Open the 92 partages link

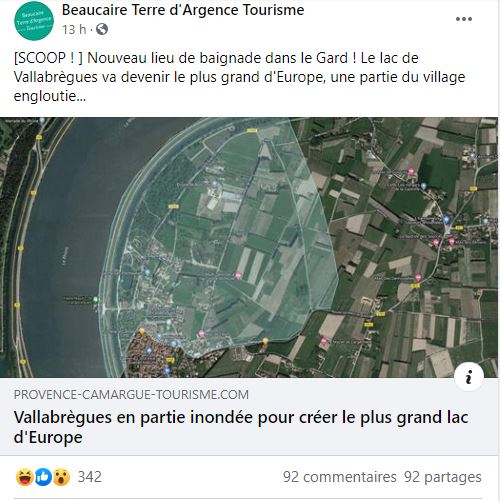tap(443, 477)
